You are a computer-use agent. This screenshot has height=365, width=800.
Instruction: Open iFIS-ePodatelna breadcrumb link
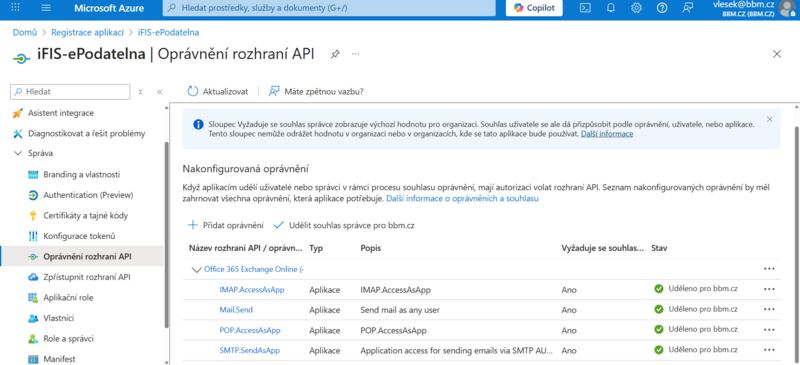point(168,32)
